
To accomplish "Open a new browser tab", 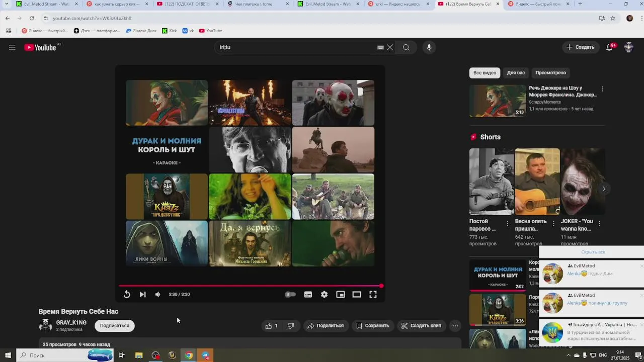I will click(580, 4).
